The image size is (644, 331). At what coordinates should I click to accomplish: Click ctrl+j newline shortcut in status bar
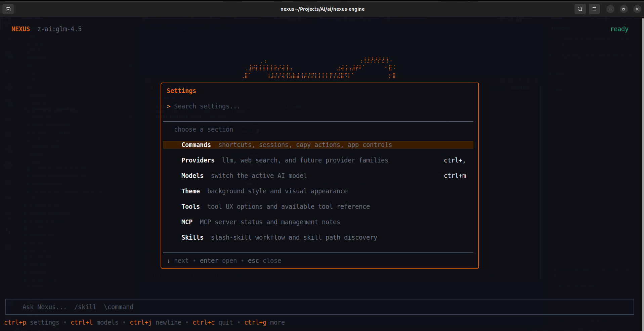pyautogui.click(x=156, y=322)
